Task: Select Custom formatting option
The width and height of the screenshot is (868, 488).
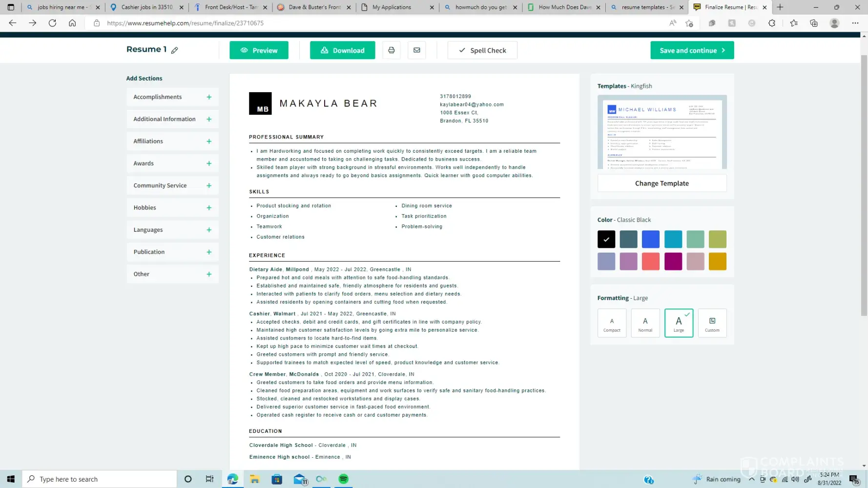Action: point(712,323)
